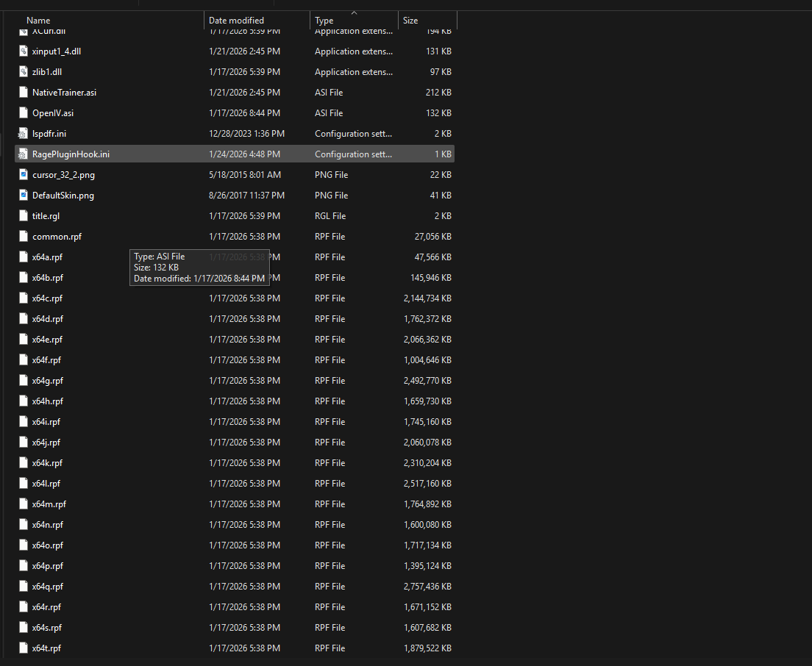Click the DefaultSkin.png image icon
The height and width of the screenshot is (666, 812).
pyautogui.click(x=24, y=195)
